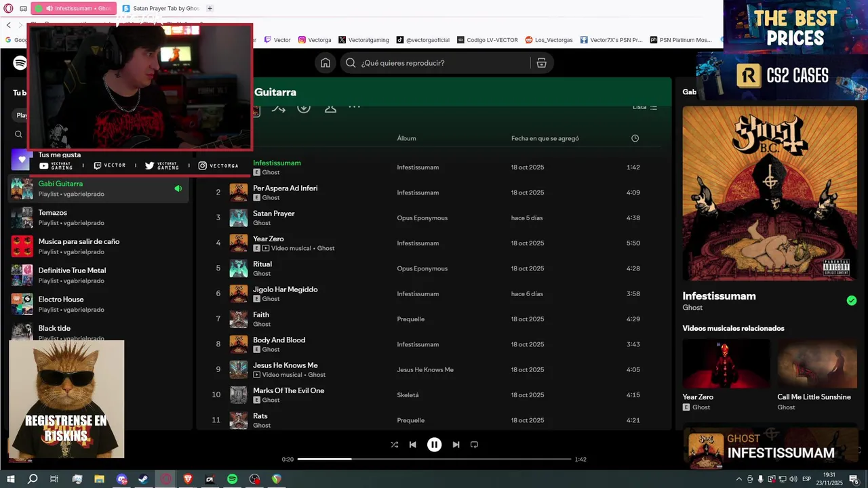
Task: Click the Infestissumam album cover in right panel
Action: [770, 193]
